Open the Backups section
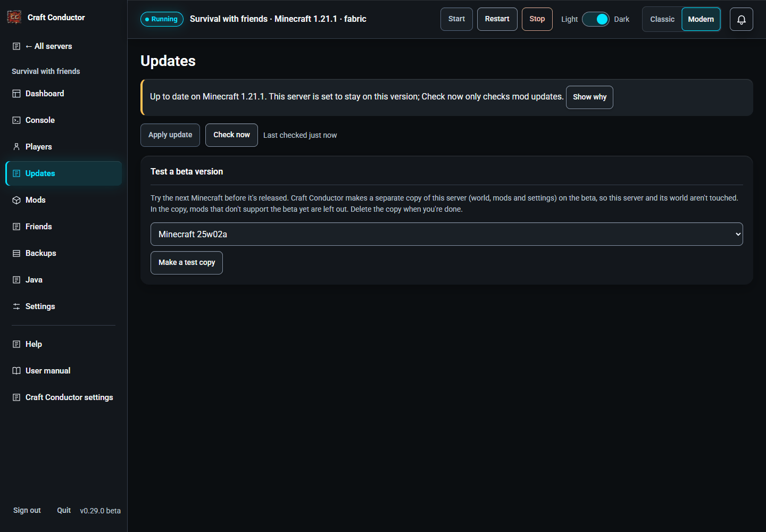The width and height of the screenshot is (766, 532). (64, 253)
